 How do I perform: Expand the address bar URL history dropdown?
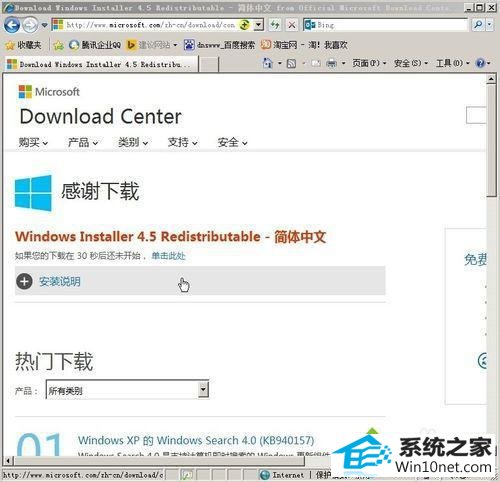coord(258,25)
